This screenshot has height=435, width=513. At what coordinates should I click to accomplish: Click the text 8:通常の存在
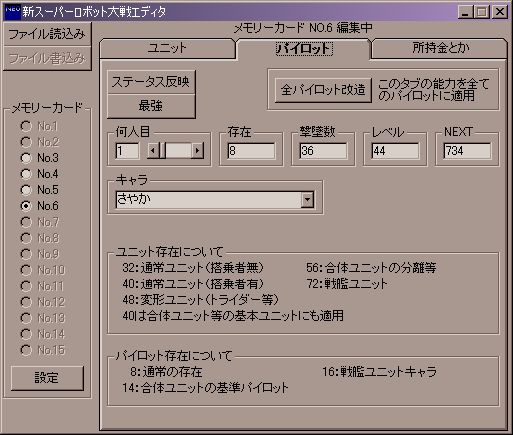[x=166, y=372]
